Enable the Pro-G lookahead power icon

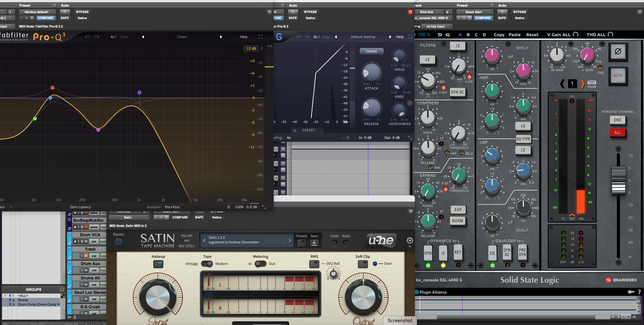click(x=410, y=103)
